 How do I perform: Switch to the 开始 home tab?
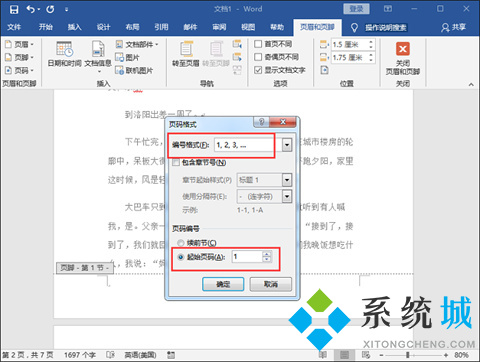click(46, 27)
